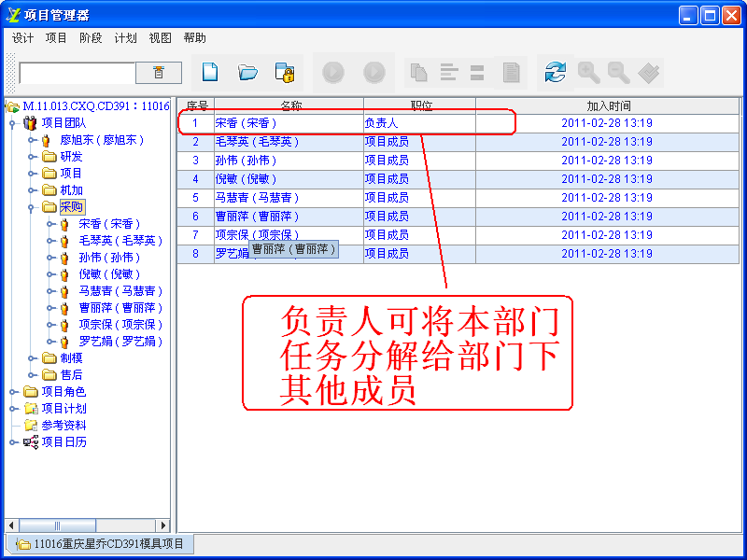The width and height of the screenshot is (747, 560).
Task: Expand the 项目 folder under team
Action: click(32, 174)
